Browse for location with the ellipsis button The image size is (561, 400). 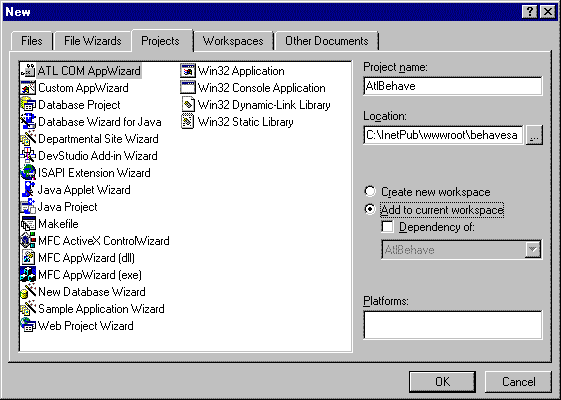534,135
